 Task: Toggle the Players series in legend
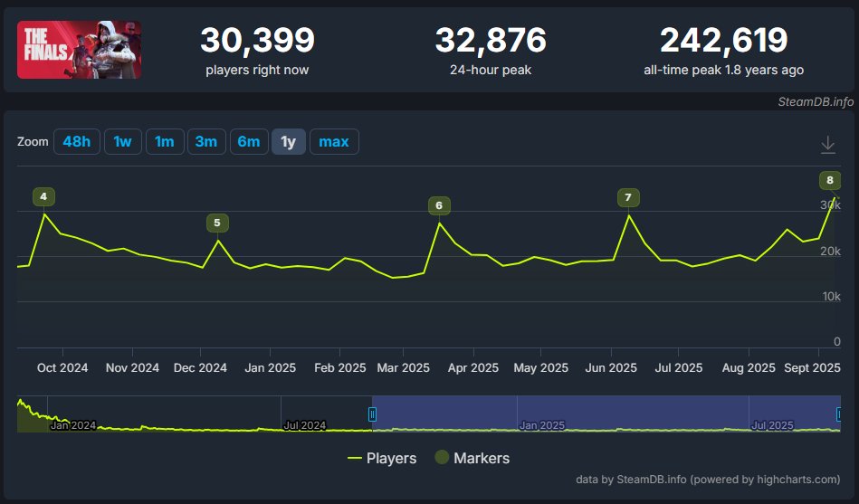coord(382,458)
